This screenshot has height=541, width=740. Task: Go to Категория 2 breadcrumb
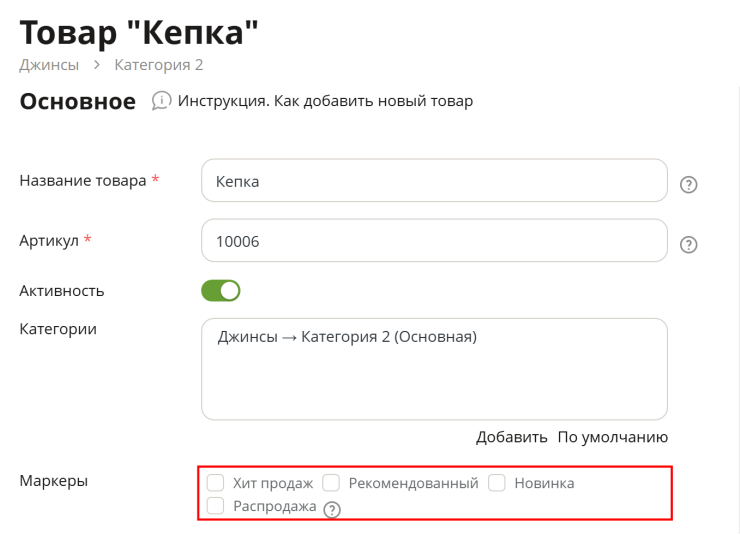pyautogui.click(x=159, y=65)
